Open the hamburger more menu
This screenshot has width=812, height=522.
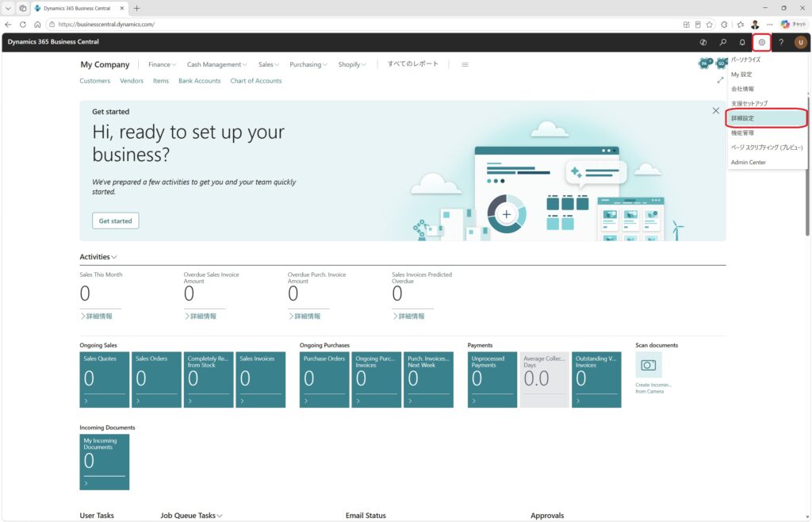tap(465, 65)
